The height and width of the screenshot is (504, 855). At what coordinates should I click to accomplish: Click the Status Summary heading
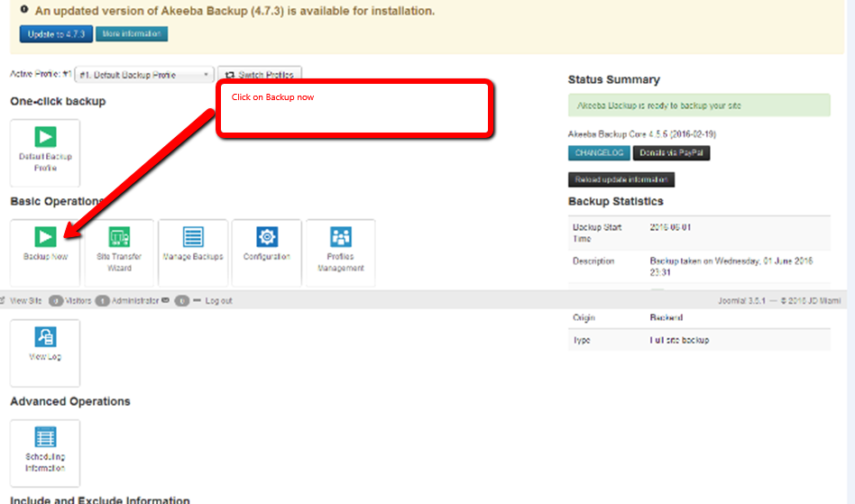coord(614,79)
